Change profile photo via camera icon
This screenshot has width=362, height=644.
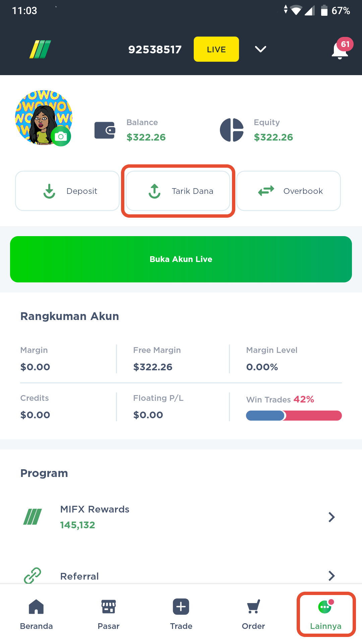61,136
